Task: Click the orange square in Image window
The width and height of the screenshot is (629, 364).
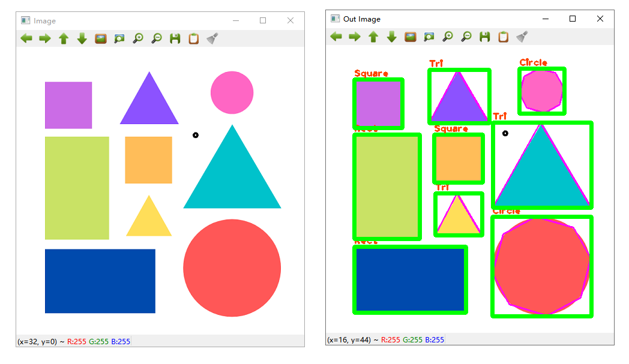Action: coord(148,160)
